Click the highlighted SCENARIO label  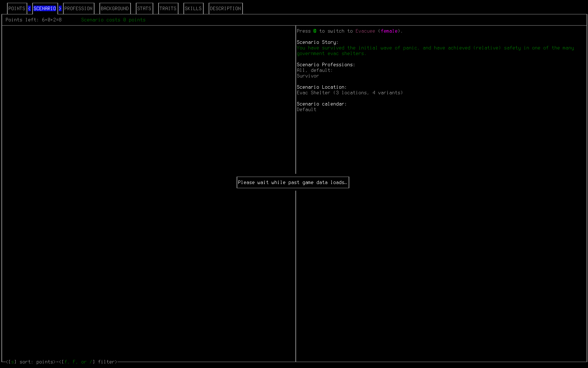[44, 8]
